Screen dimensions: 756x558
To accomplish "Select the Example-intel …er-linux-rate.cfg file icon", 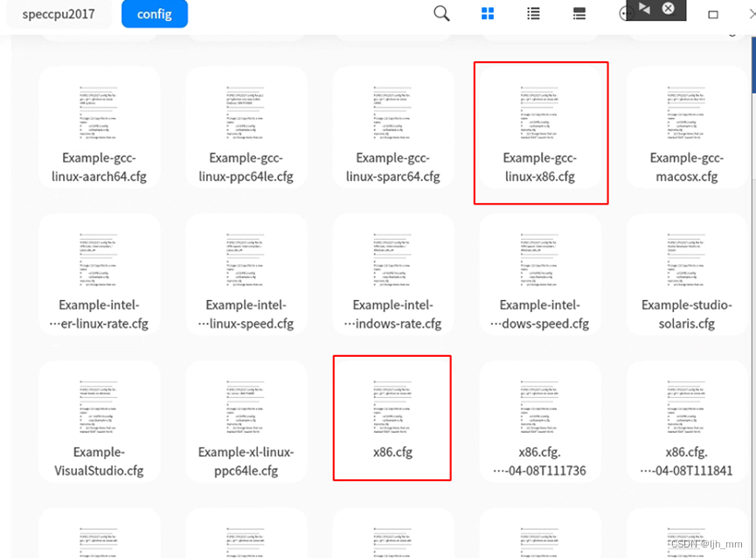I will point(99,261).
